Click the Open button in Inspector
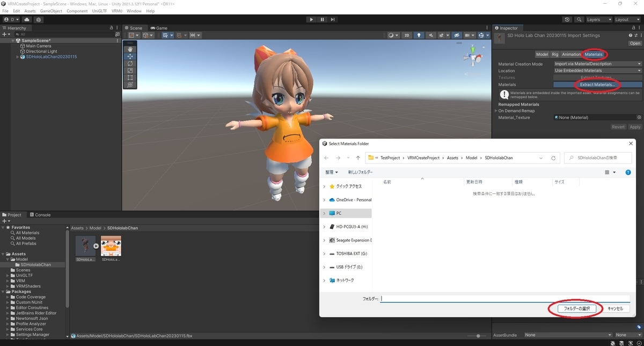The height and width of the screenshot is (346, 644). (x=635, y=43)
